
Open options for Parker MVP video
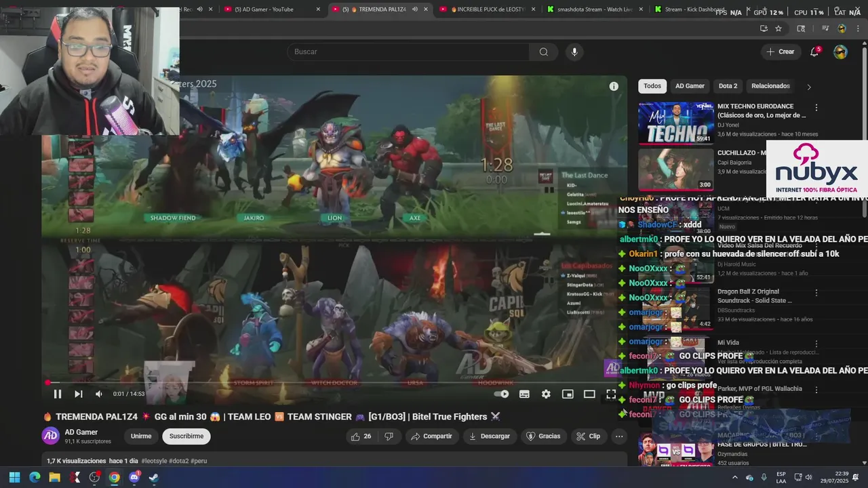[x=816, y=390]
